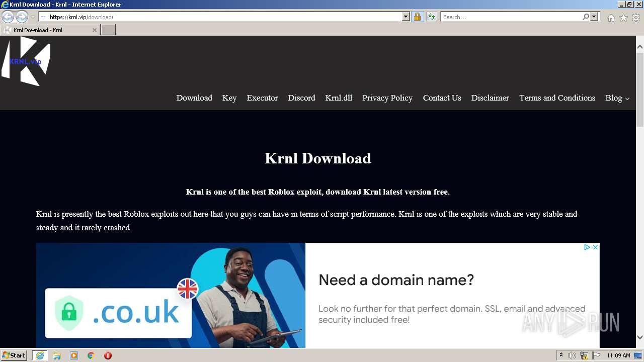Screen dimensions: 644x362
Task: Click the page scrollbar up arrow
Action: [x=640, y=47]
